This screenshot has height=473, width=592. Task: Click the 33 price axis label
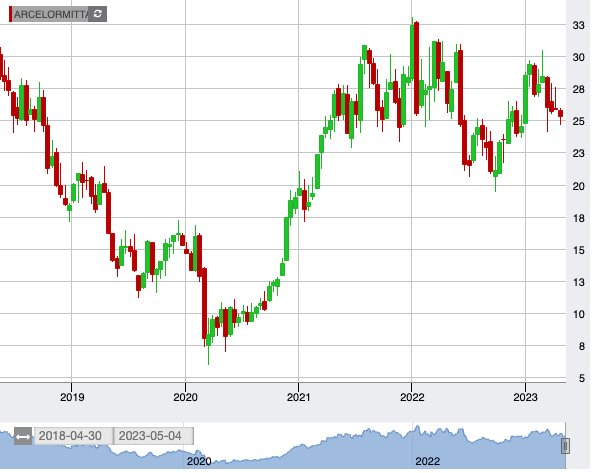pos(578,25)
